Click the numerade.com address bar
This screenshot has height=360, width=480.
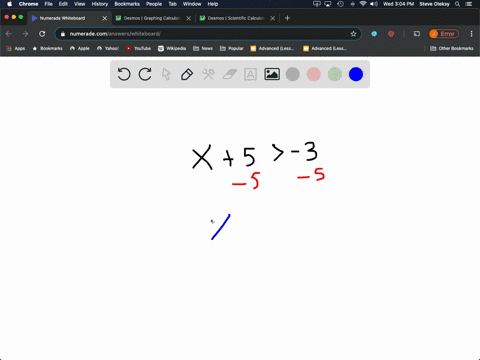pyautogui.click(x=207, y=34)
